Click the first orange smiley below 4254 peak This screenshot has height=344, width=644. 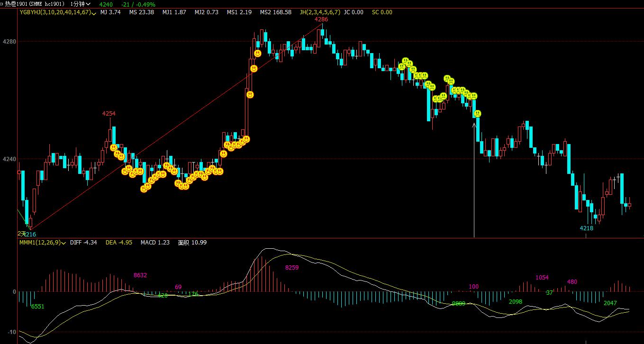(x=113, y=148)
